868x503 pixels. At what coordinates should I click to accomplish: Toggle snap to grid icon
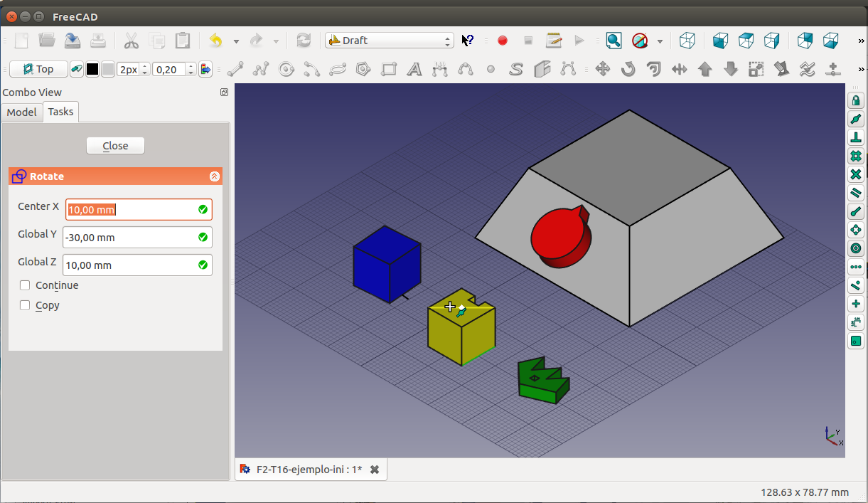856,156
